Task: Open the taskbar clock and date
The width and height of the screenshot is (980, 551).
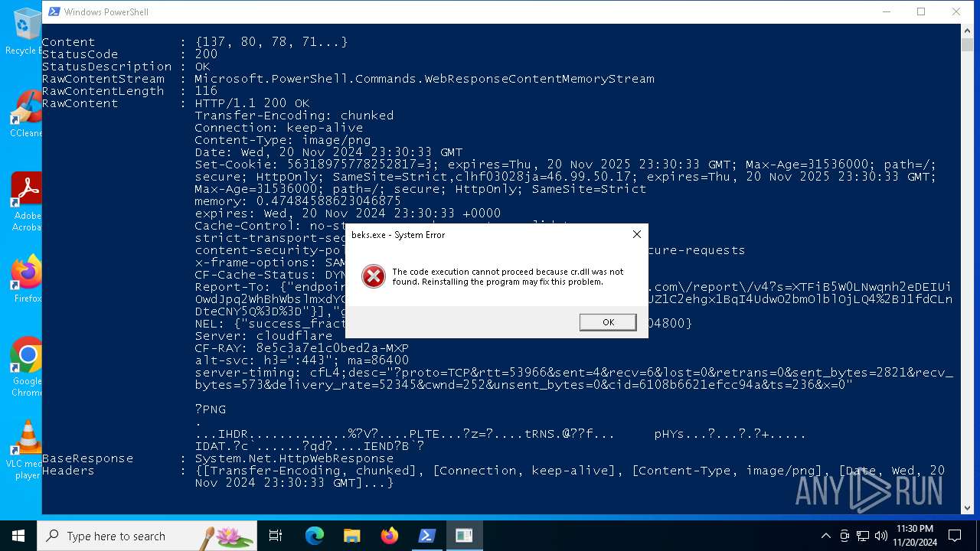Action: coord(914,536)
